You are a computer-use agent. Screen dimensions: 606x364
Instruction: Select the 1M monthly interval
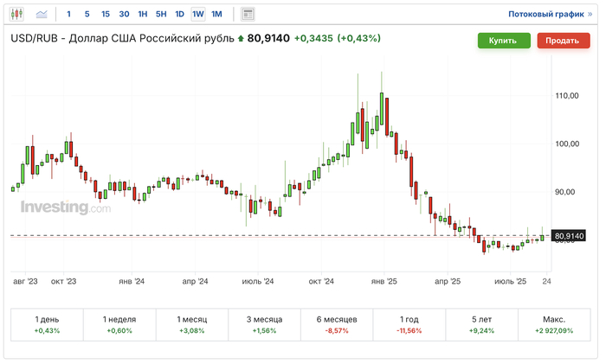pyautogui.click(x=216, y=14)
